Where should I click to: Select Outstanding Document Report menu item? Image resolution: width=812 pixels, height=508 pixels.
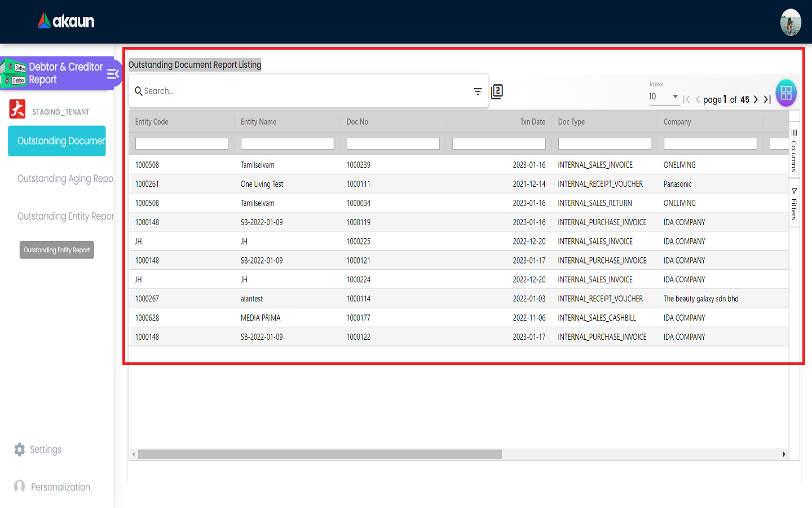pos(57,141)
